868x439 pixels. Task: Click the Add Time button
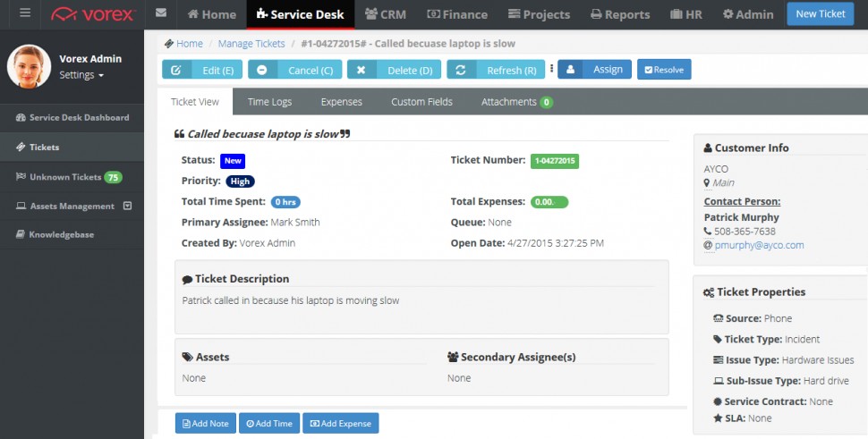coord(269,423)
